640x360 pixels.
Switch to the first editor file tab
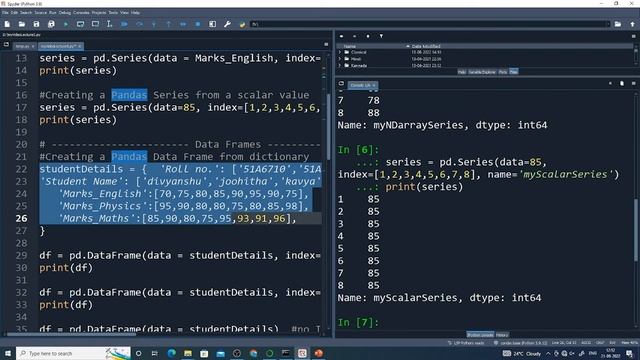point(24,46)
